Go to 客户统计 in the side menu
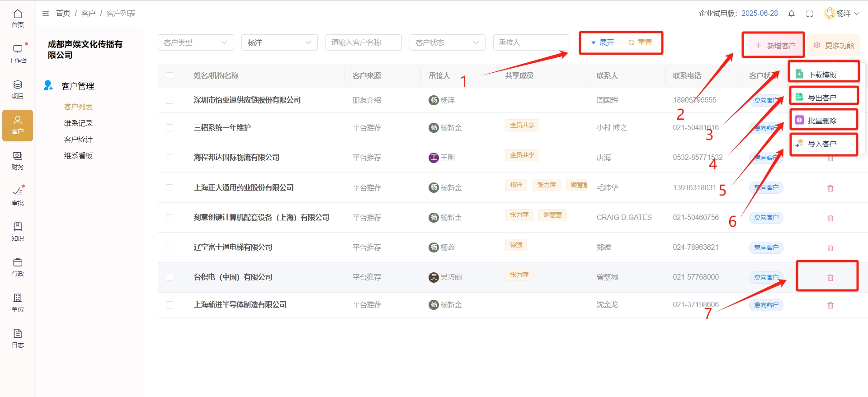 pyautogui.click(x=78, y=139)
